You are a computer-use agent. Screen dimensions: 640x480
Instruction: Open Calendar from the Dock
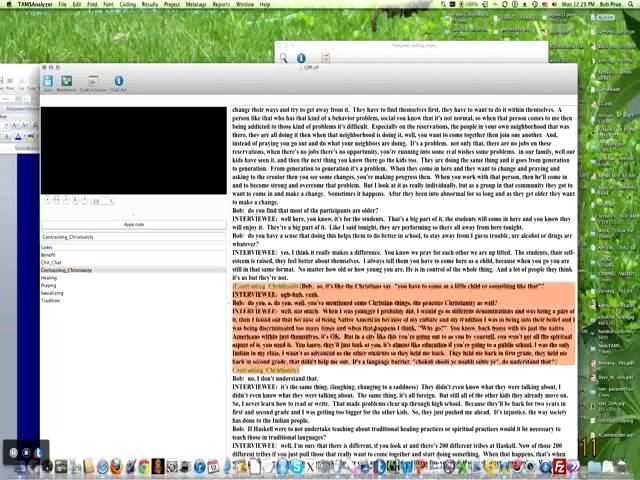(213, 467)
